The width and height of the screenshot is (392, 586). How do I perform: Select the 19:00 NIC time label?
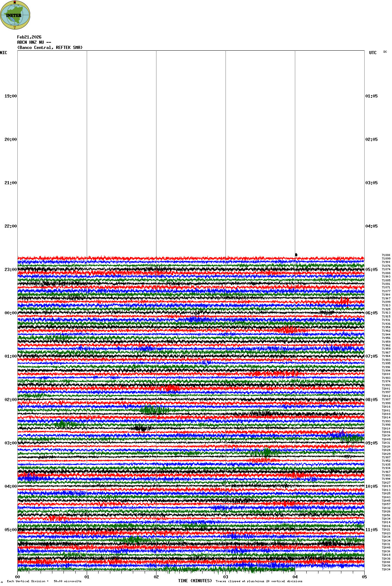(10, 96)
